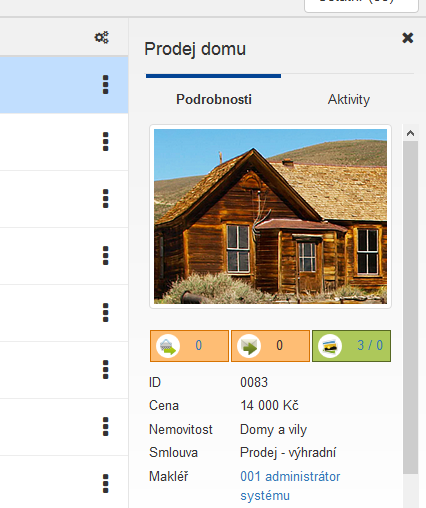Click the Nemovitost label
Viewport: 426px width, 508px height.
[x=180, y=429]
